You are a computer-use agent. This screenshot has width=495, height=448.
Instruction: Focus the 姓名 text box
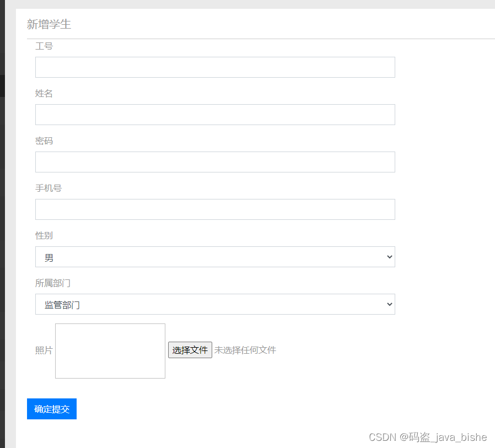point(215,115)
